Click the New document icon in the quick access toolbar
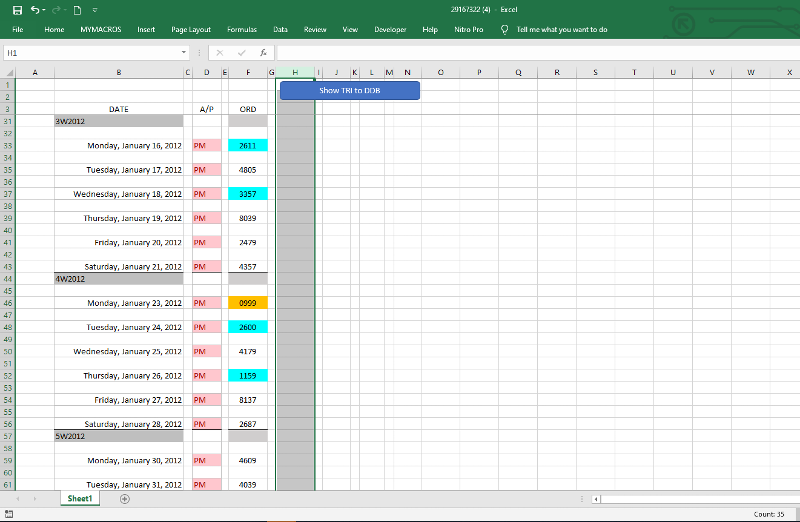Image resolution: width=800 pixels, height=522 pixels. coord(76,9)
